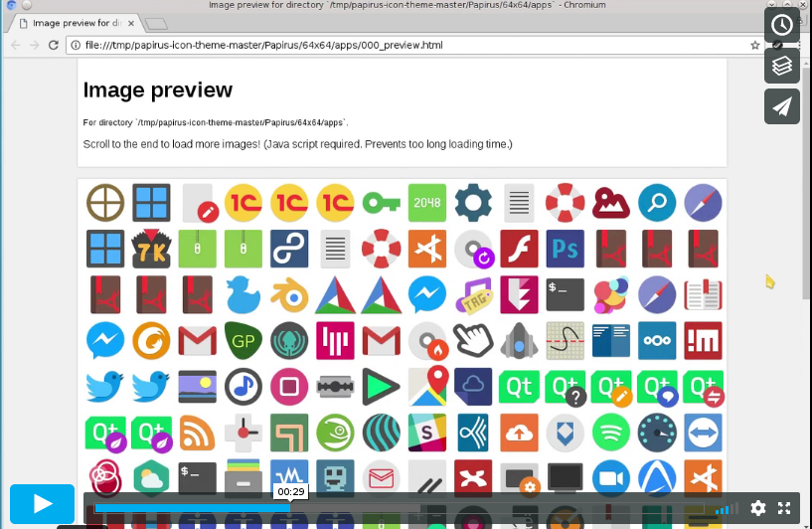
Task: Click the green Spotify icon
Action: (611, 433)
